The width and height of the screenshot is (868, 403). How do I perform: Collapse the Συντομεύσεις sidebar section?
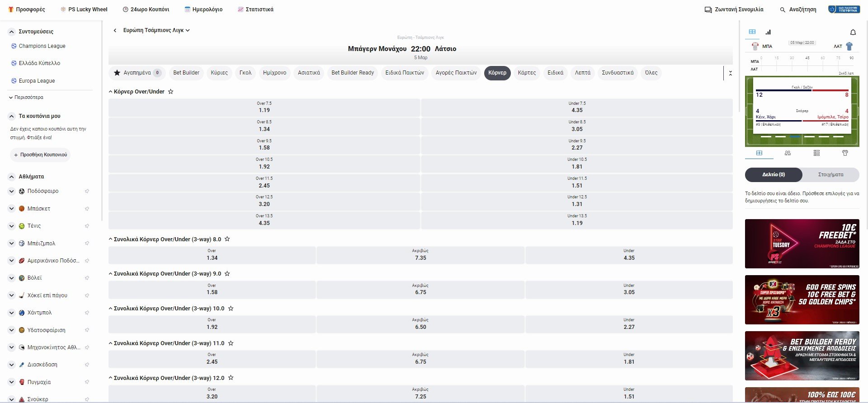click(12, 32)
